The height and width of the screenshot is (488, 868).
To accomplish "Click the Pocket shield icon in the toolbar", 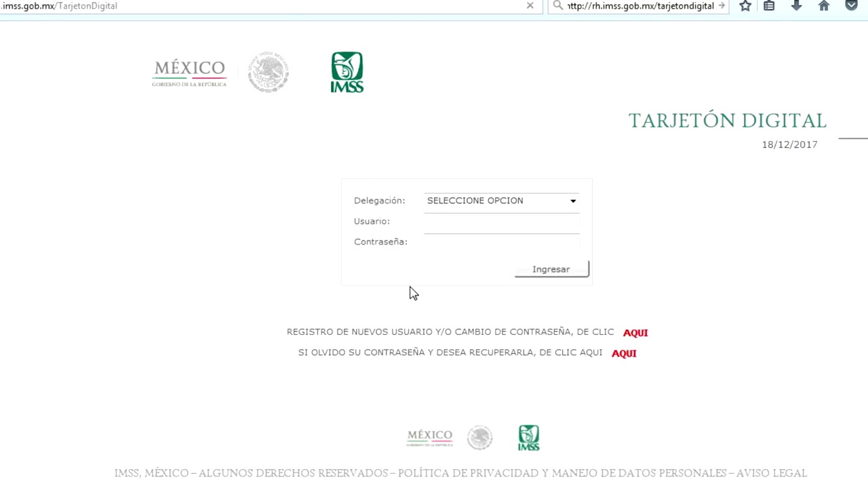I will tap(851, 5).
